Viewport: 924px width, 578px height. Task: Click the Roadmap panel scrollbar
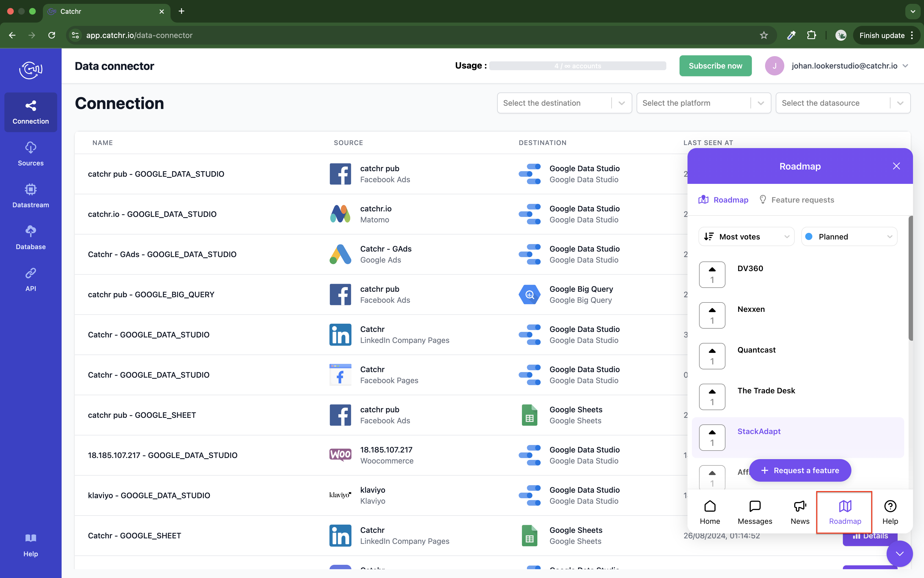(910, 278)
